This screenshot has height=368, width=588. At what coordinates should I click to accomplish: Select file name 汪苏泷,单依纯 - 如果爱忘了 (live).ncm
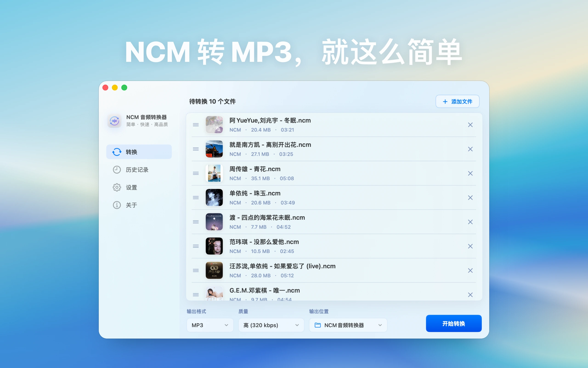282,266
